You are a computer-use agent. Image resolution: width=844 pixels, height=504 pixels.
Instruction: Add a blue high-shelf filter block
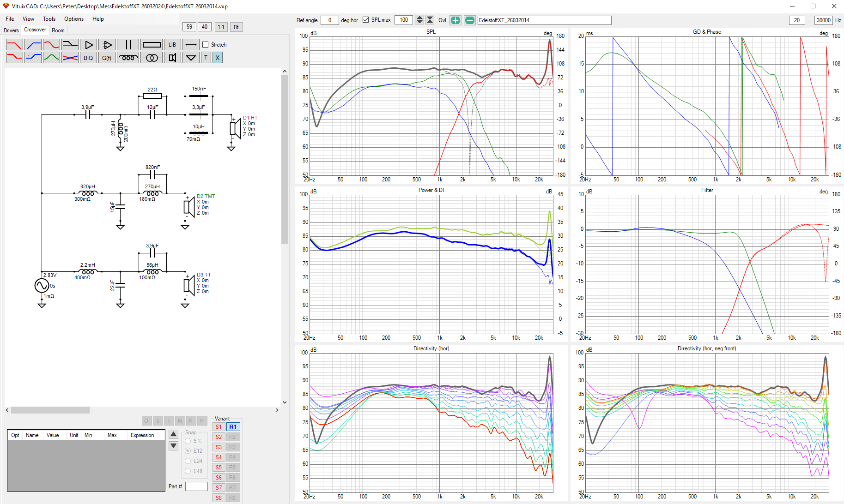pos(33,58)
